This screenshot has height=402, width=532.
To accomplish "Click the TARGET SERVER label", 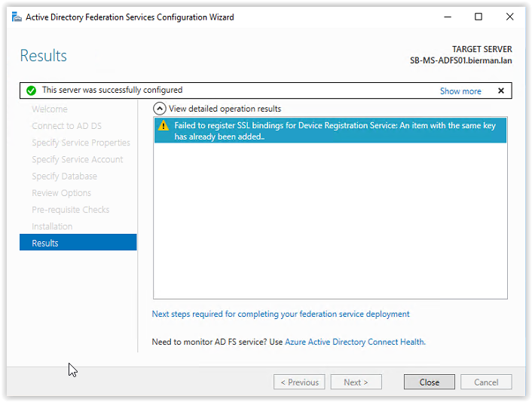I will [x=482, y=49].
